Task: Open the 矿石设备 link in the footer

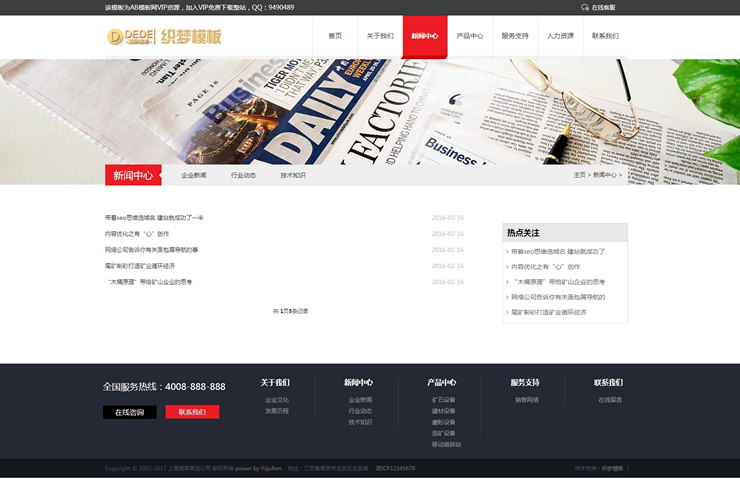Action: (443, 400)
